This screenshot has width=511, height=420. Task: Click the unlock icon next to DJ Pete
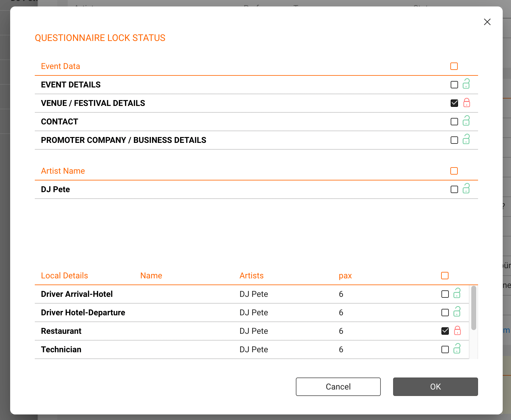tap(466, 189)
